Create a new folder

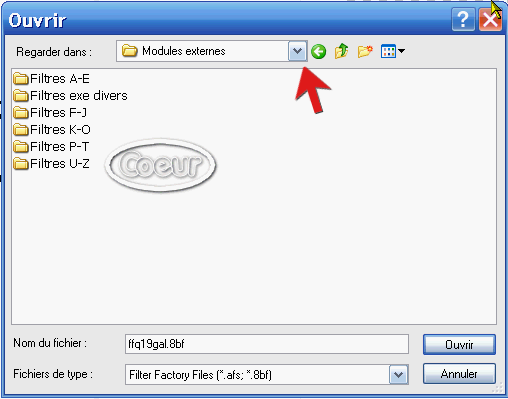click(x=365, y=52)
